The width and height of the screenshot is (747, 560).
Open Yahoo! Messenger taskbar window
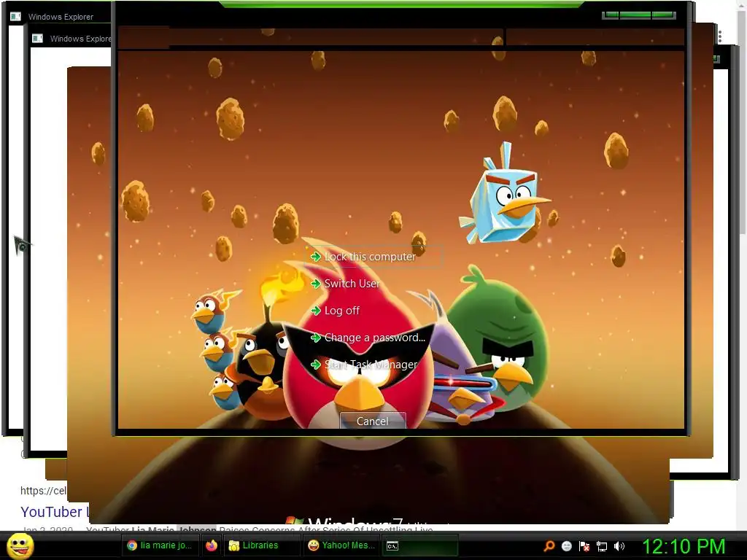pyautogui.click(x=341, y=545)
